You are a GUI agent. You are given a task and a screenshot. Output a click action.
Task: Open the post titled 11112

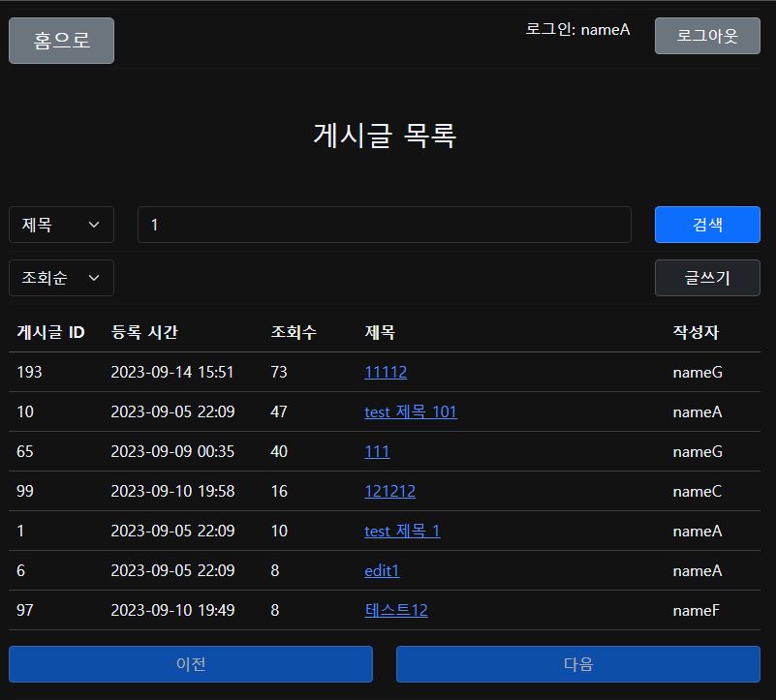[385, 372]
